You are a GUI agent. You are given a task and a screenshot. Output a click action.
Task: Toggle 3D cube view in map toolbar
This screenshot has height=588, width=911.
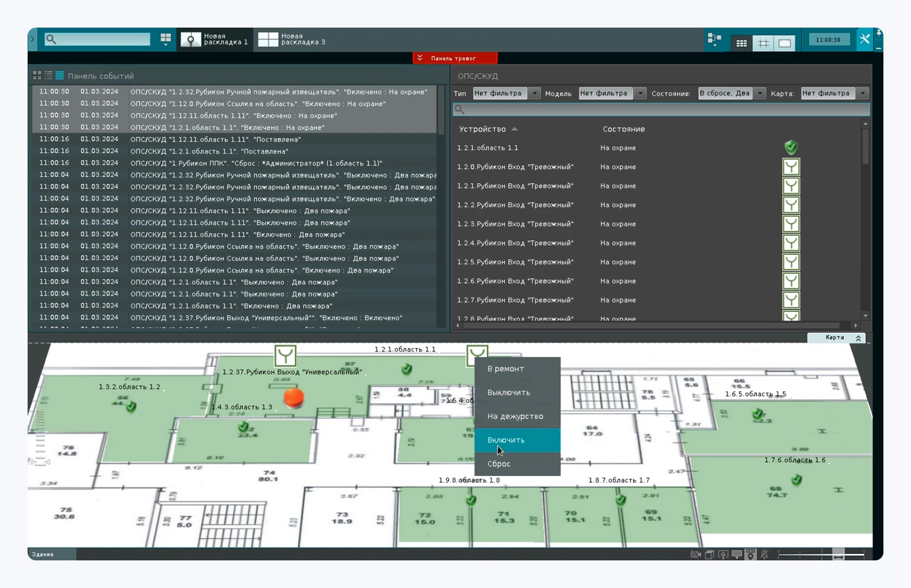click(709, 554)
